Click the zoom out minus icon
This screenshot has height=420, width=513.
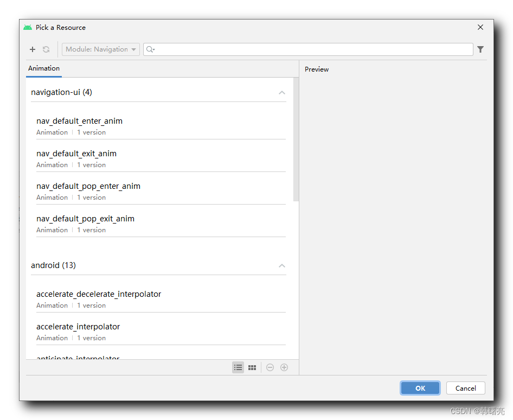point(270,367)
